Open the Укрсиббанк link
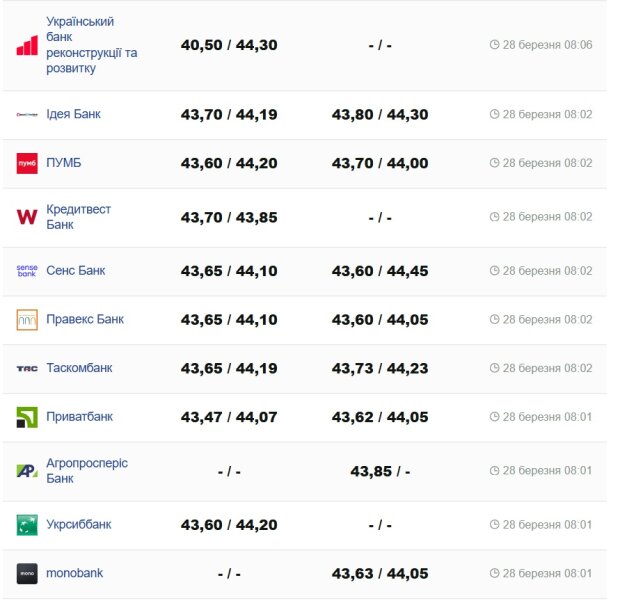 pyautogui.click(x=78, y=524)
